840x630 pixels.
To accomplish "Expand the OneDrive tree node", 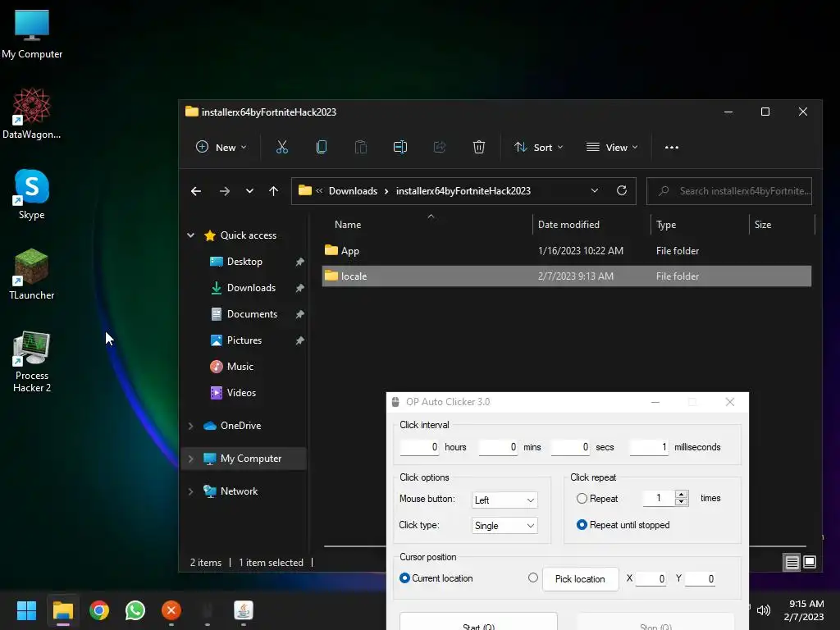I will click(x=190, y=426).
